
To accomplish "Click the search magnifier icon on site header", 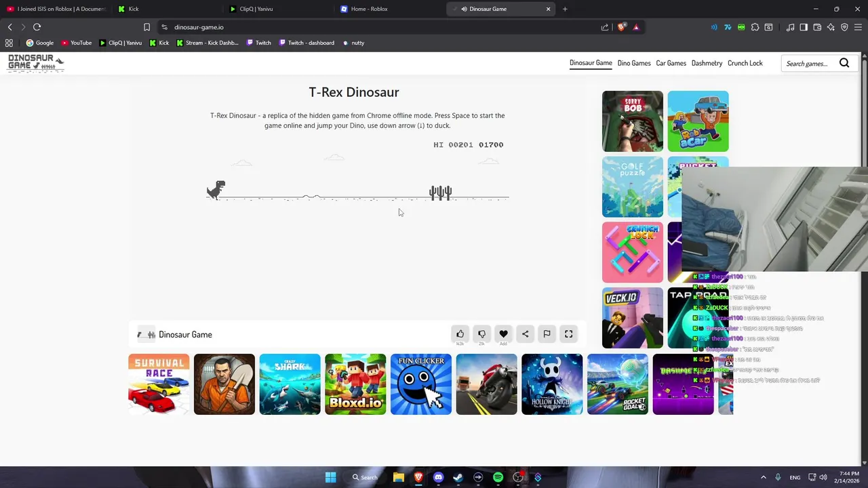I will pyautogui.click(x=844, y=63).
